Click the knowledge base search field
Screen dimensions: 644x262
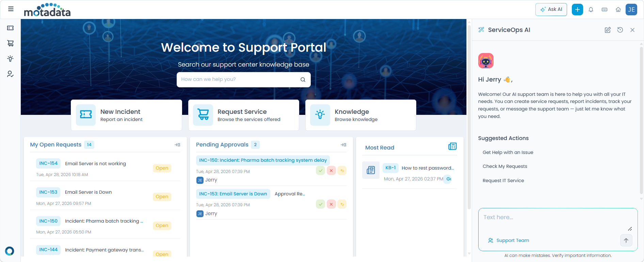tap(238, 80)
